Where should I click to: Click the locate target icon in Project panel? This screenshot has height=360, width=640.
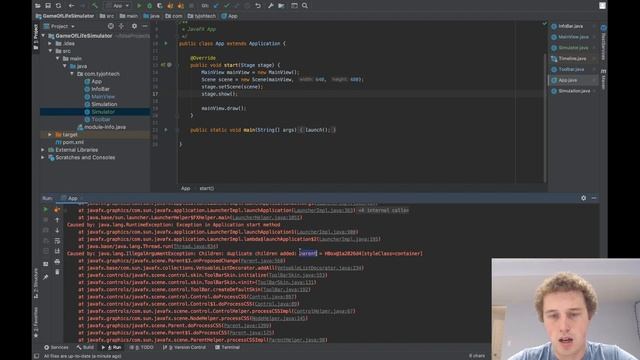(x=111, y=26)
